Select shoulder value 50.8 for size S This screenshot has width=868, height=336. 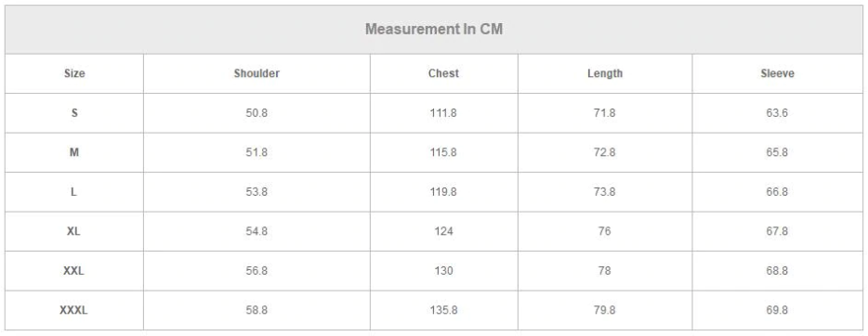[x=256, y=113]
